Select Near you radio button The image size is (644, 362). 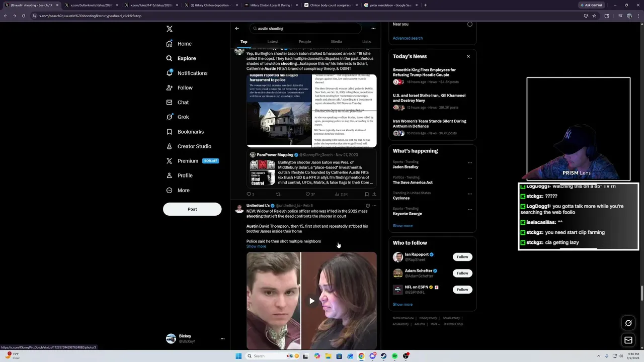470,24
